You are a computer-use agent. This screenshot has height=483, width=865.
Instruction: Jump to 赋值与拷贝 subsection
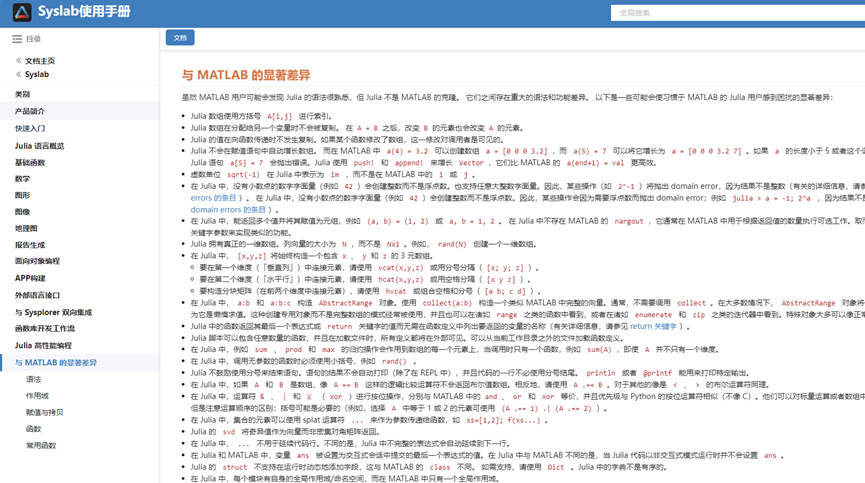tap(45, 412)
